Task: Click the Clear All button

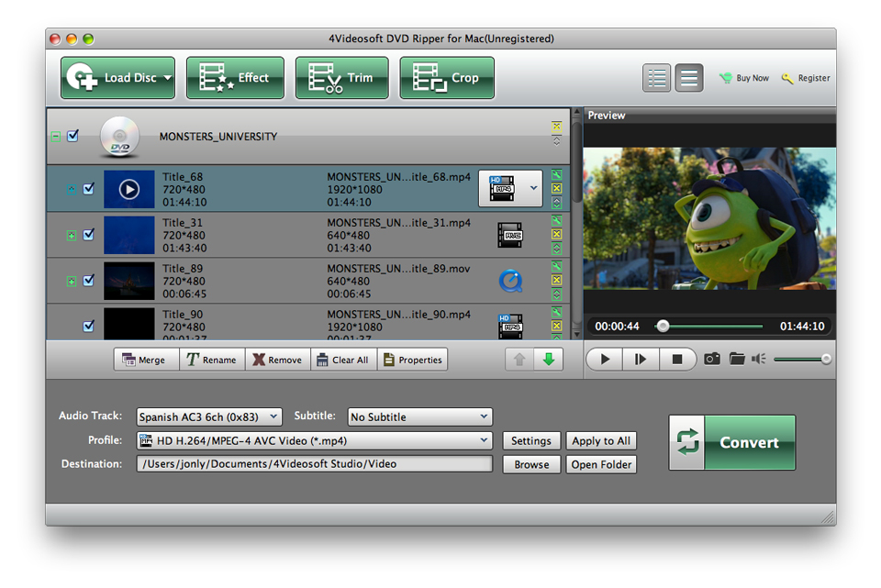Action: click(x=344, y=360)
